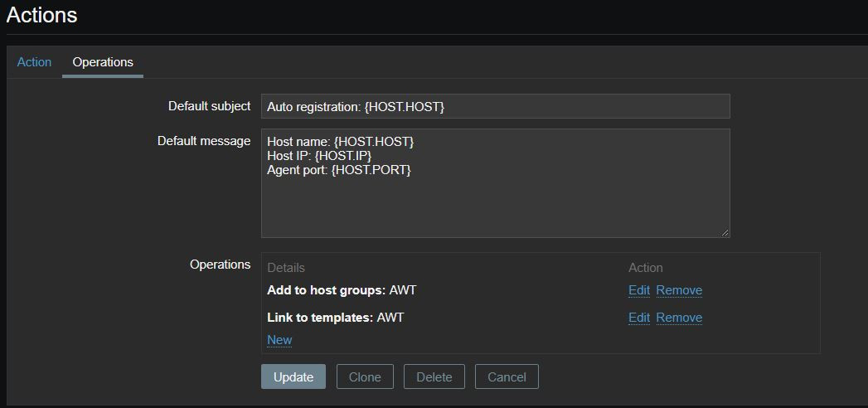
Task: Click the Update button
Action: (293, 376)
